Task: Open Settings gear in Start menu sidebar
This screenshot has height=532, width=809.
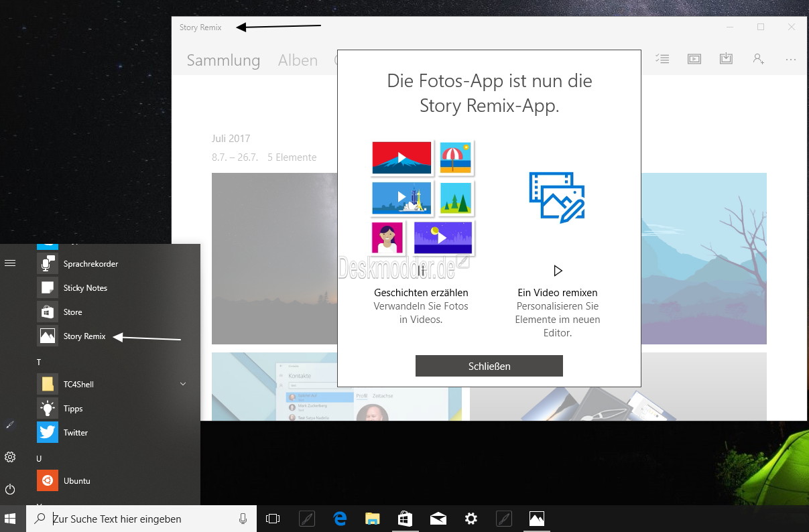Action: click(x=10, y=457)
